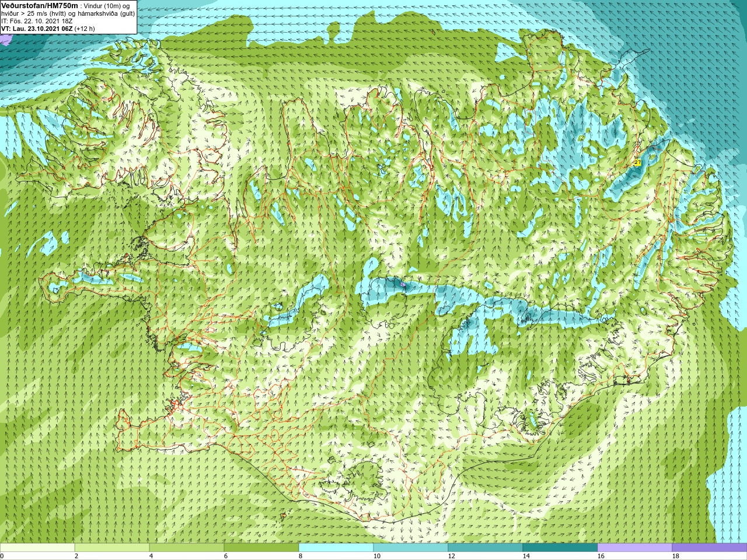Select the 10–12 m/s turquoise legend swatch
This screenshot has width=747, height=560.
pyautogui.click(x=411, y=548)
